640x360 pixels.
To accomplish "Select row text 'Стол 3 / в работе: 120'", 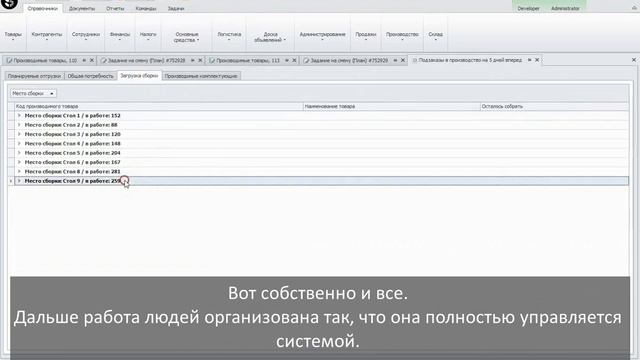I will (x=92, y=134).
